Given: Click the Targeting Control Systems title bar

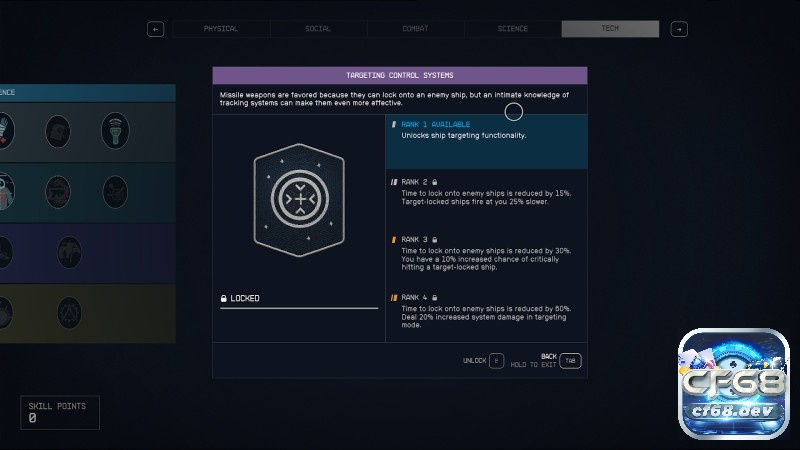Looking at the screenshot, I should click(x=400, y=76).
